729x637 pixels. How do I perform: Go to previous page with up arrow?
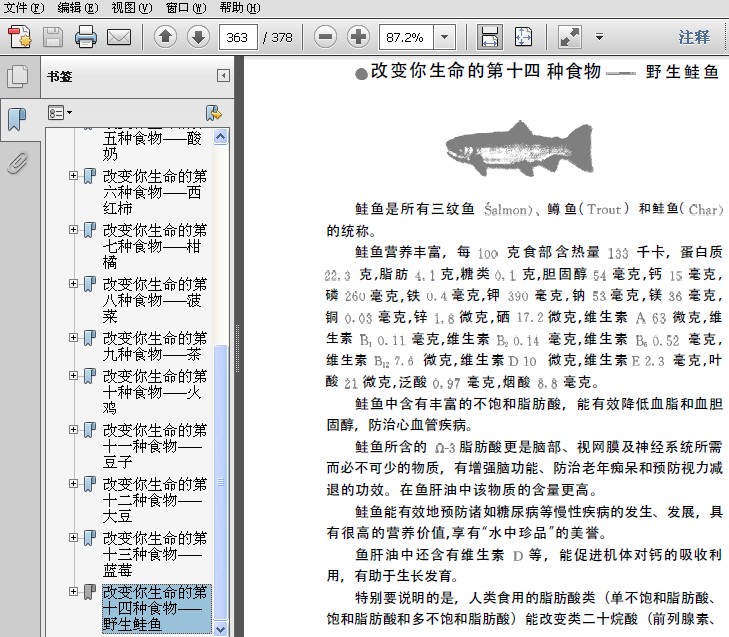click(165, 38)
